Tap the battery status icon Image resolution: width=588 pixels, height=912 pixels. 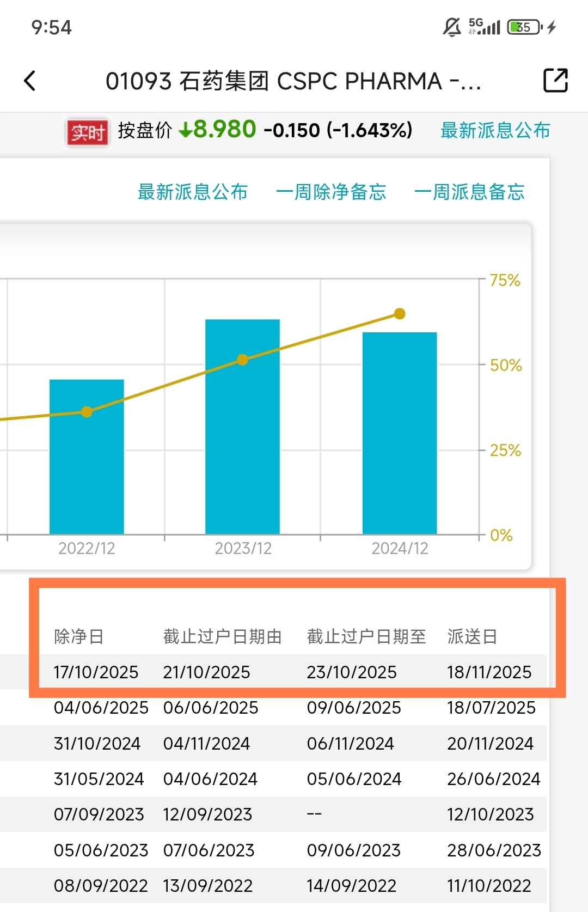point(525,27)
